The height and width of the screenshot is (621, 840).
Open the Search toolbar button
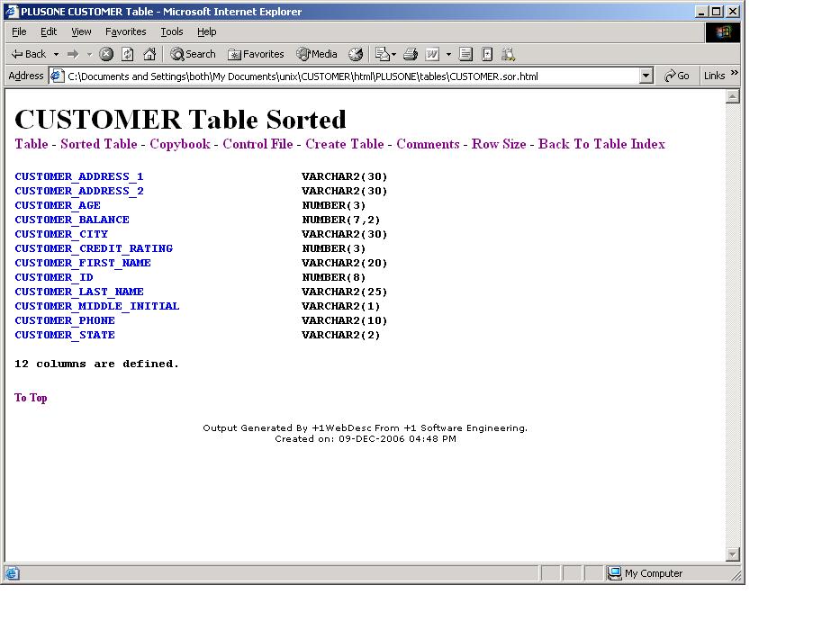pos(193,54)
